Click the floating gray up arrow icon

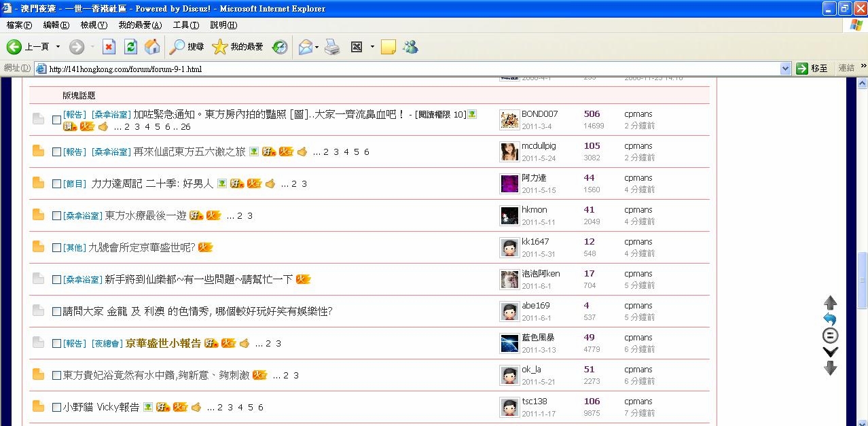830,303
